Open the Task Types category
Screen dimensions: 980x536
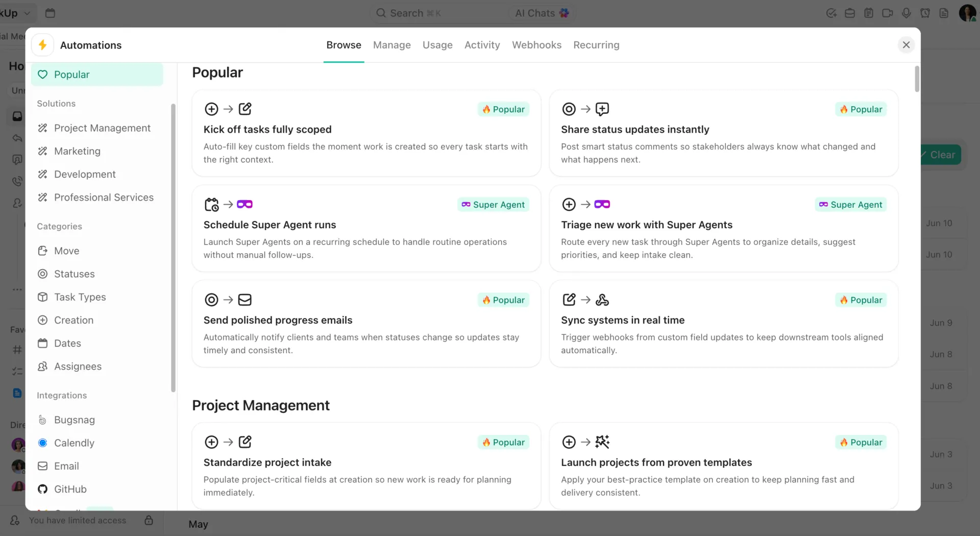97,297
